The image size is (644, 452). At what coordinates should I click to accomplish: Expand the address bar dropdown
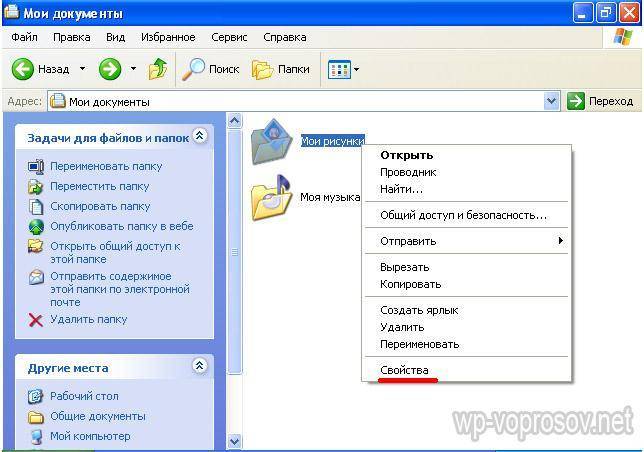(551, 101)
